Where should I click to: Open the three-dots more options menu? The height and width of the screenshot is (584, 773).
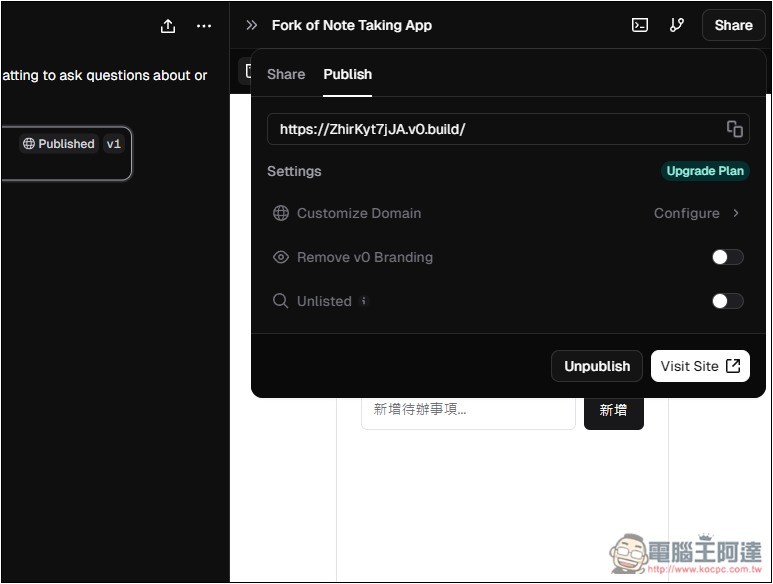click(204, 26)
